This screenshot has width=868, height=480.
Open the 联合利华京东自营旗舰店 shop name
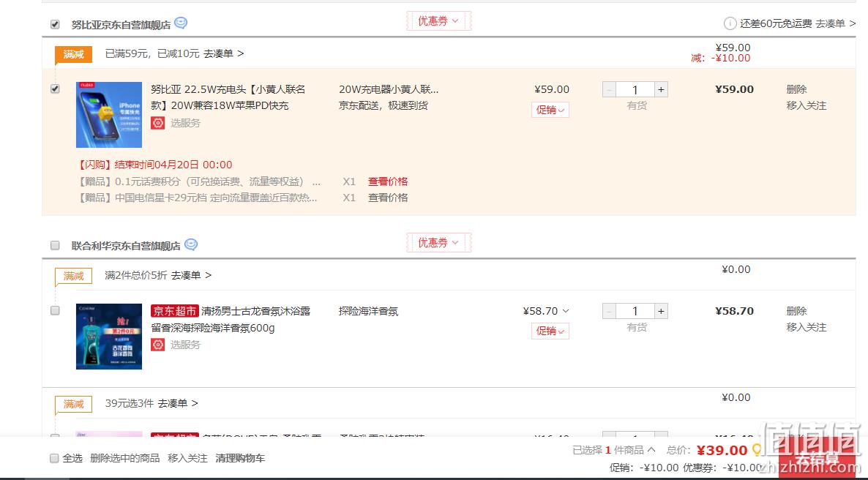click(126, 246)
